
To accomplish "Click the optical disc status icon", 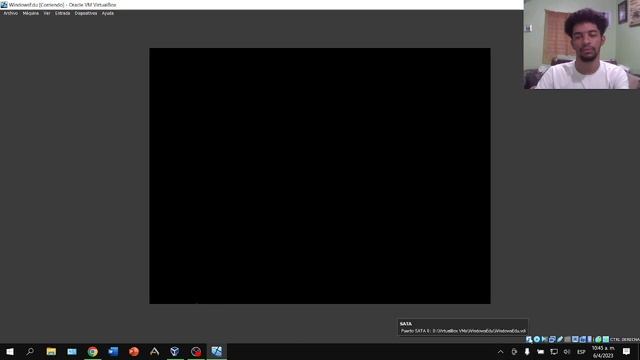I will click(537, 339).
